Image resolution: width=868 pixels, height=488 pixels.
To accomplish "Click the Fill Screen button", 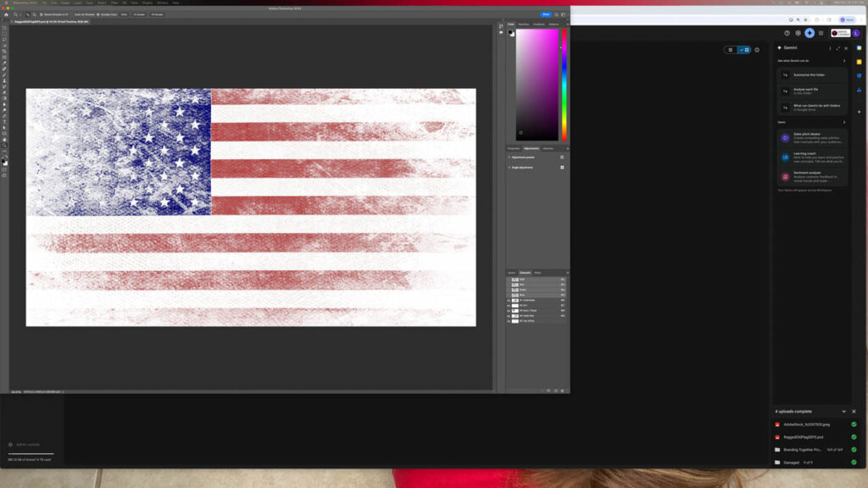I will point(157,14).
